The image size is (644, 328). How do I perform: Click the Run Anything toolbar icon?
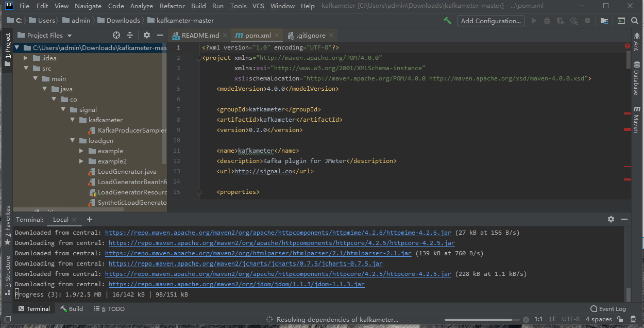(x=621, y=21)
